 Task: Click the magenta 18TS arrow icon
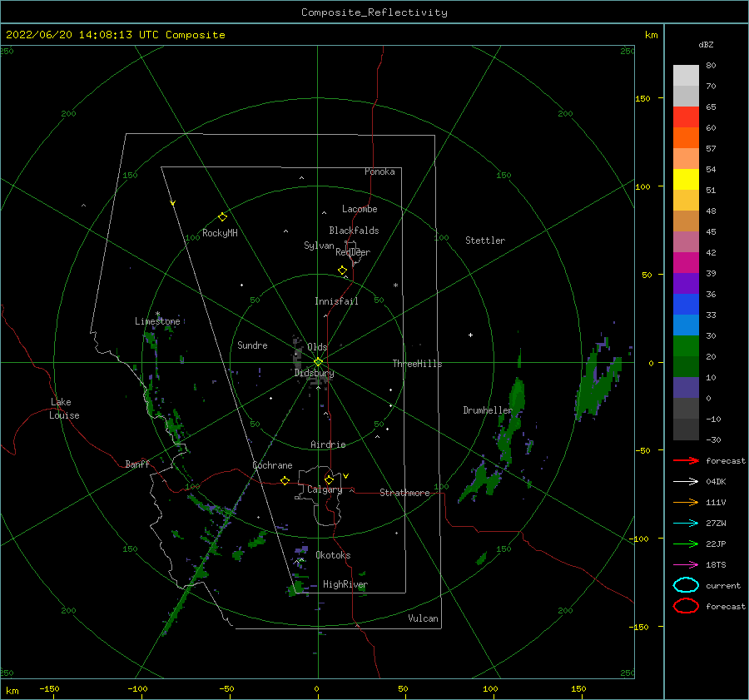coord(686,565)
